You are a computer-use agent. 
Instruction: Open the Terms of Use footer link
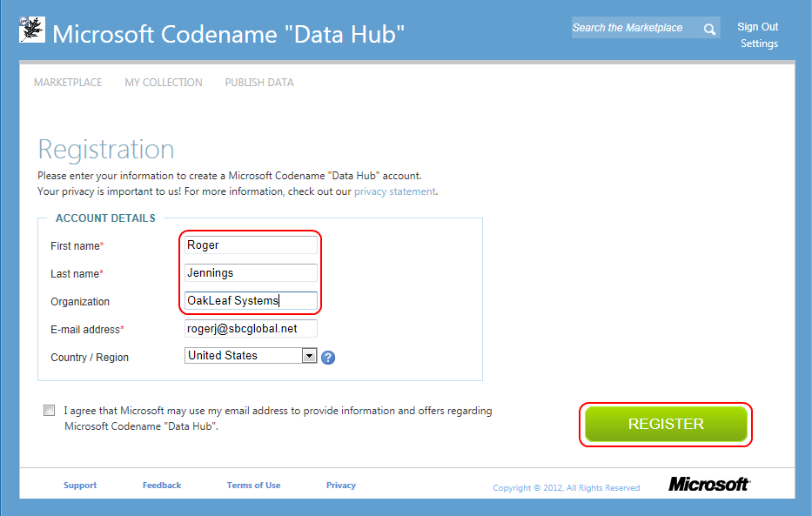[x=254, y=485]
